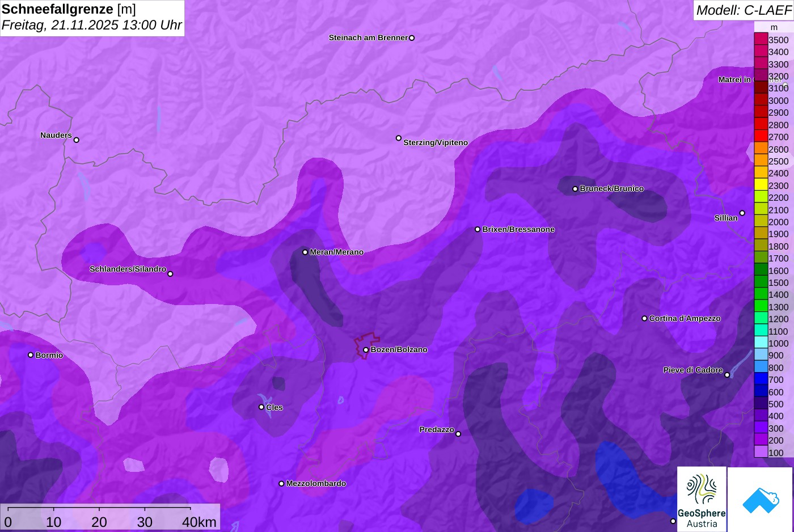Select the 1200 m legend swatch

pos(761,318)
